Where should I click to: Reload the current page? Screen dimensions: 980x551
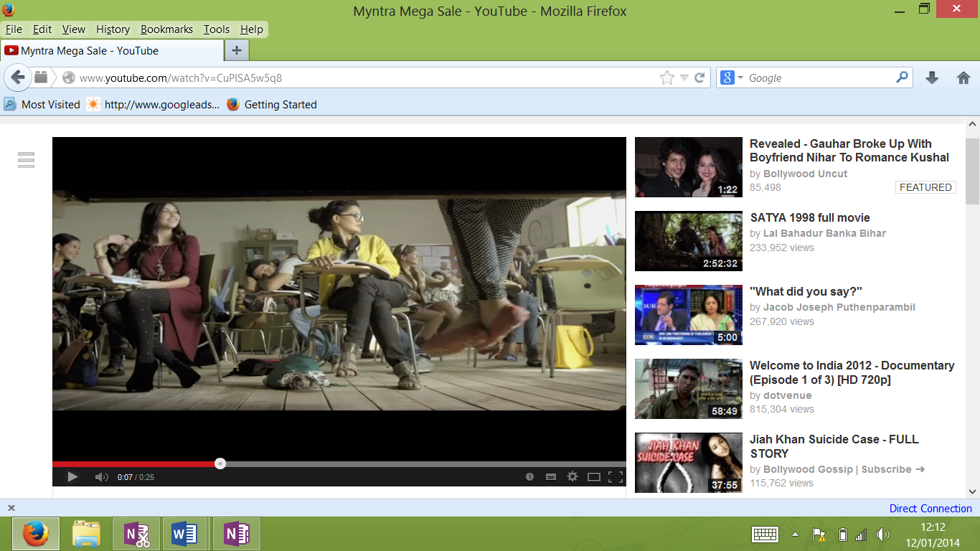[x=700, y=78]
